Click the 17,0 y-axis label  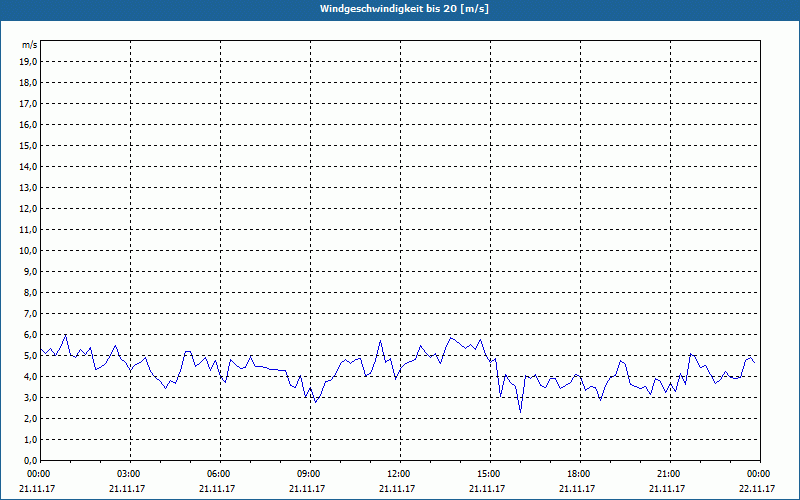[x=28, y=104]
